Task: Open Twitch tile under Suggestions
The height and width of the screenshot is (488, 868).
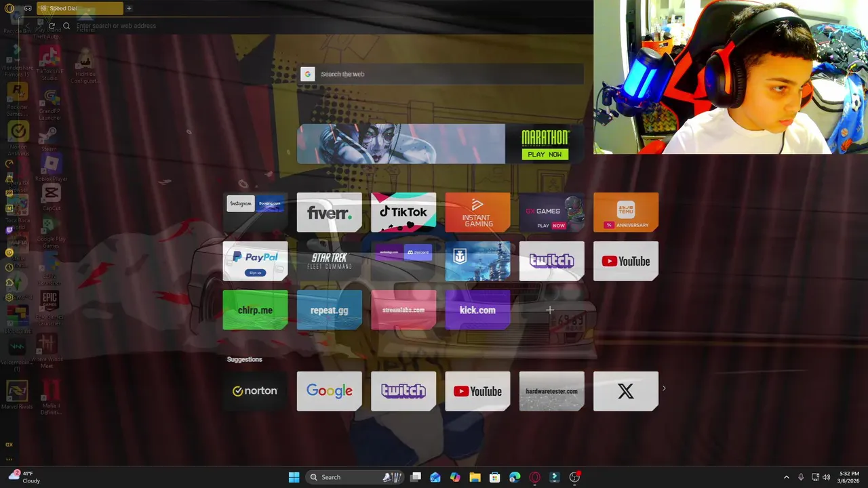Action: (403, 391)
